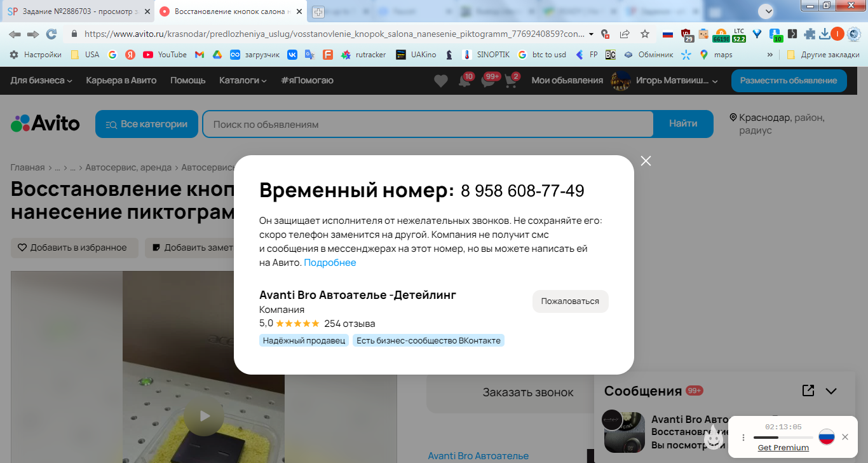Screen dimensions: 868x463
Task: Open the Подробнее link in popup
Action: click(330, 263)
